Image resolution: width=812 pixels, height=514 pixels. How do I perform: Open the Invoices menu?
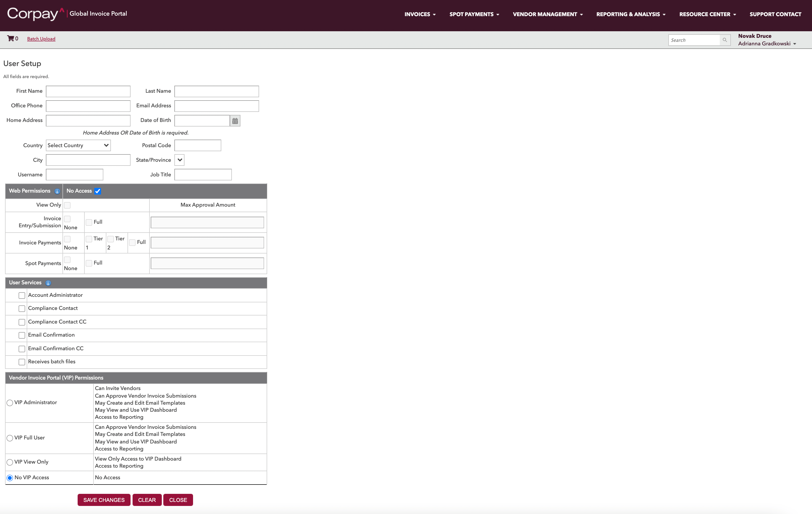coord(420,14)
